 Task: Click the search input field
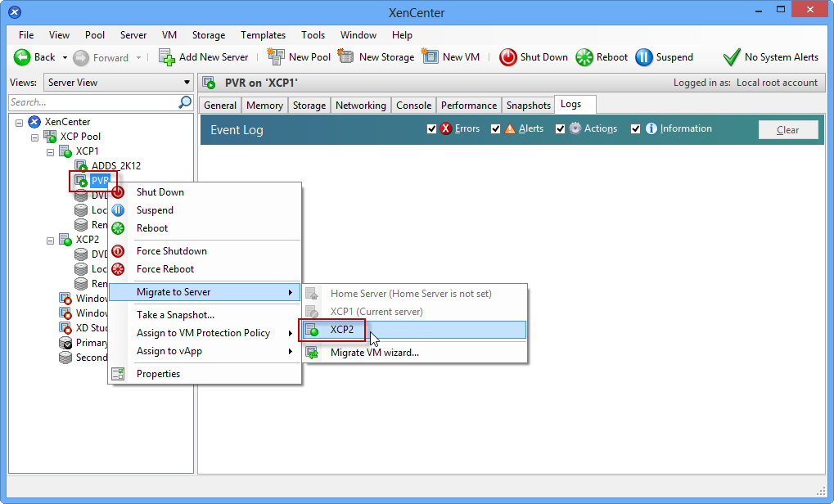pos(92,102)
